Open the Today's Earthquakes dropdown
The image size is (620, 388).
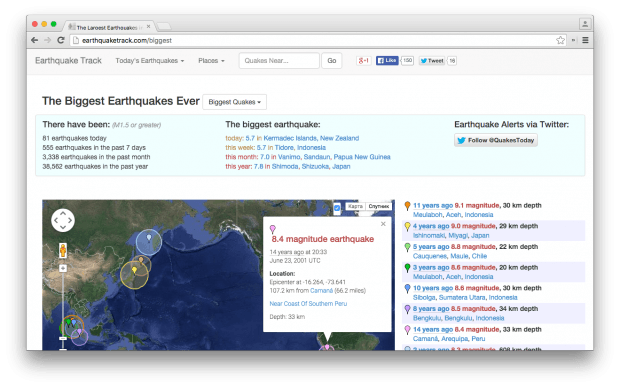click(150, 61)
